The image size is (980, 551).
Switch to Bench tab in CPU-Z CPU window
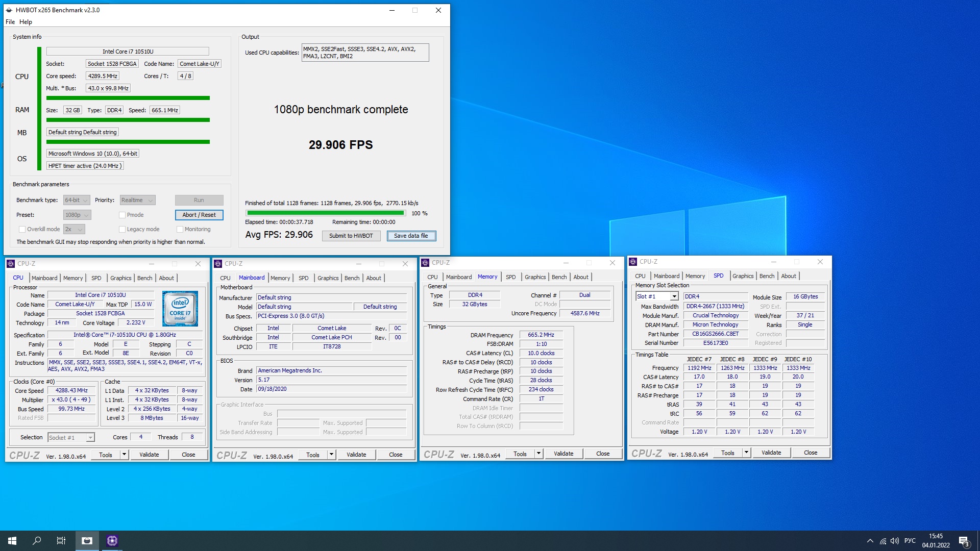click(x=145, y=279)
